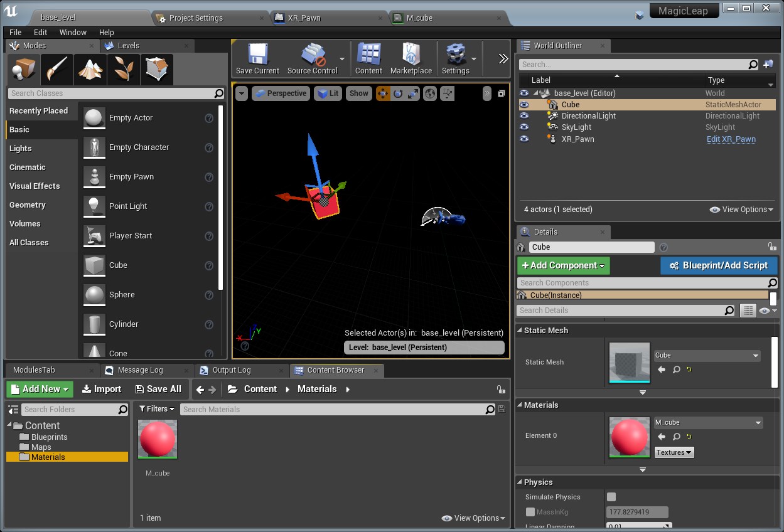Use selected asset for Material Element 0
Viewport: 784px width, 532px height.
pos(662,437)
